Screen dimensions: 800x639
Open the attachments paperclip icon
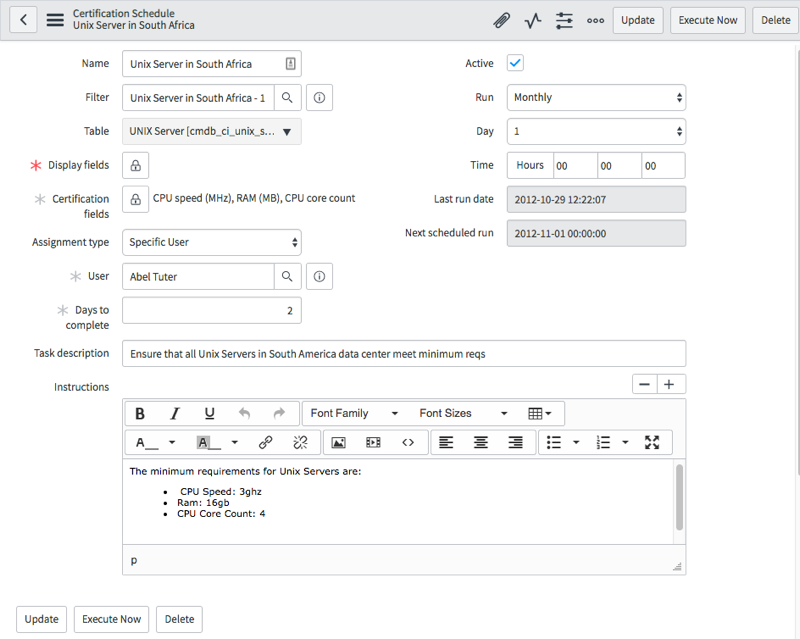click(502, 20)
